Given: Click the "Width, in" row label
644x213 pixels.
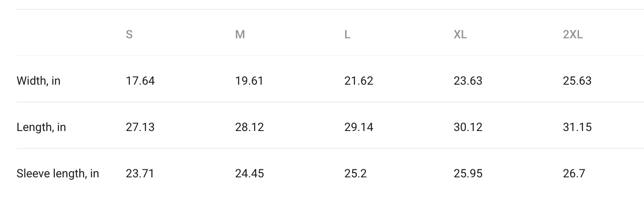Looking at the screenshot, I should 38,81.
